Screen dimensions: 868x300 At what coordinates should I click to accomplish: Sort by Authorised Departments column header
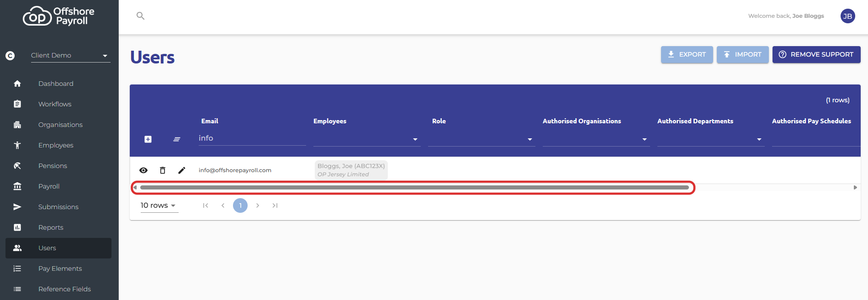[x=695, y=121]
